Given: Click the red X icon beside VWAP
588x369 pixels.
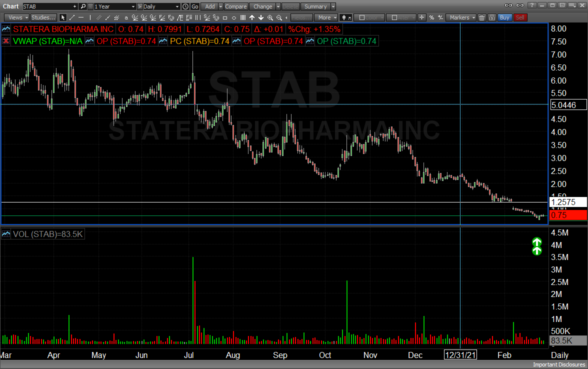Looking at the screenshot, I should point(6,41).
